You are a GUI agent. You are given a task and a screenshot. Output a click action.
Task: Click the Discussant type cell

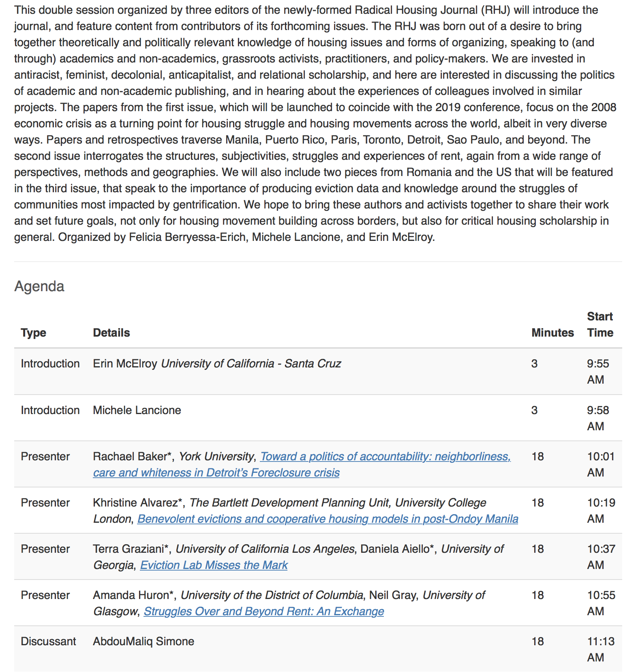48,642
